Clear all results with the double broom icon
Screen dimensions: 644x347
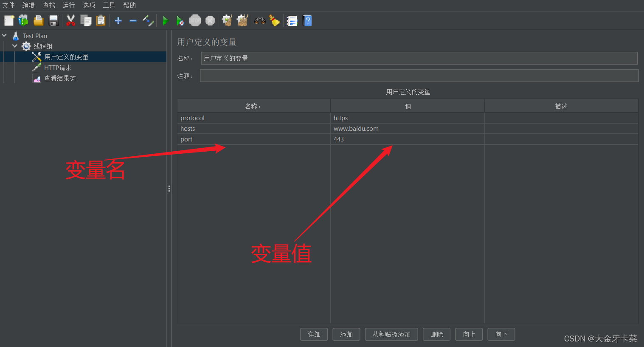pos(242,20)
